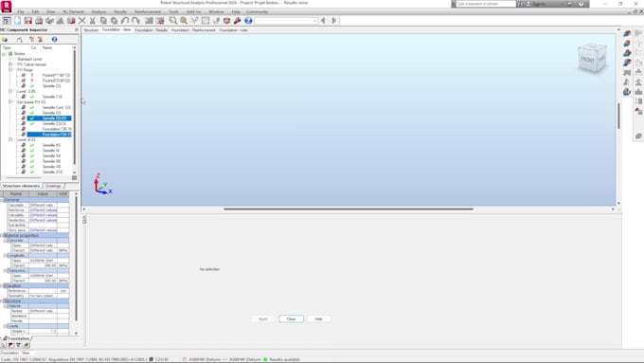Click the Zoom window magnifier icon
644x363 pixels.
[173, 21]
